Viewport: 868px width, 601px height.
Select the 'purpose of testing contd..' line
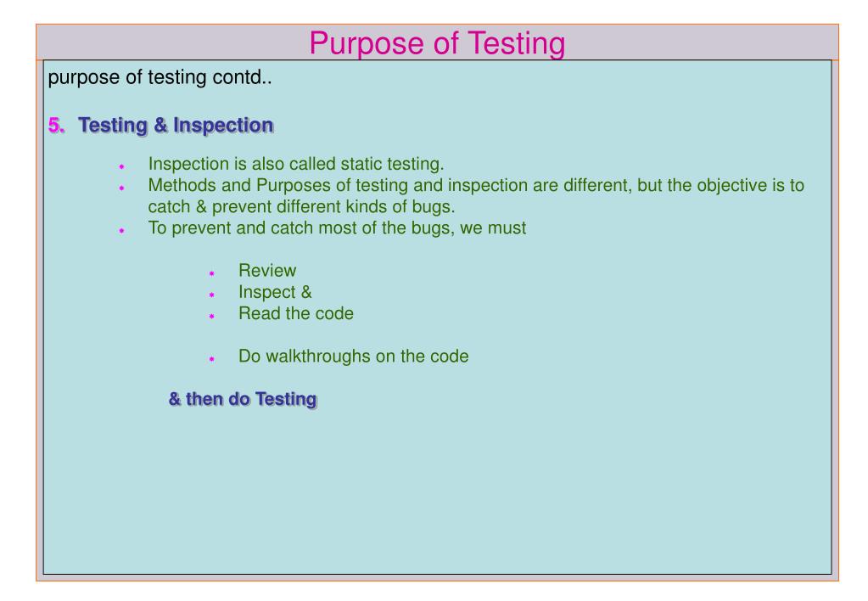coord(160,77)
